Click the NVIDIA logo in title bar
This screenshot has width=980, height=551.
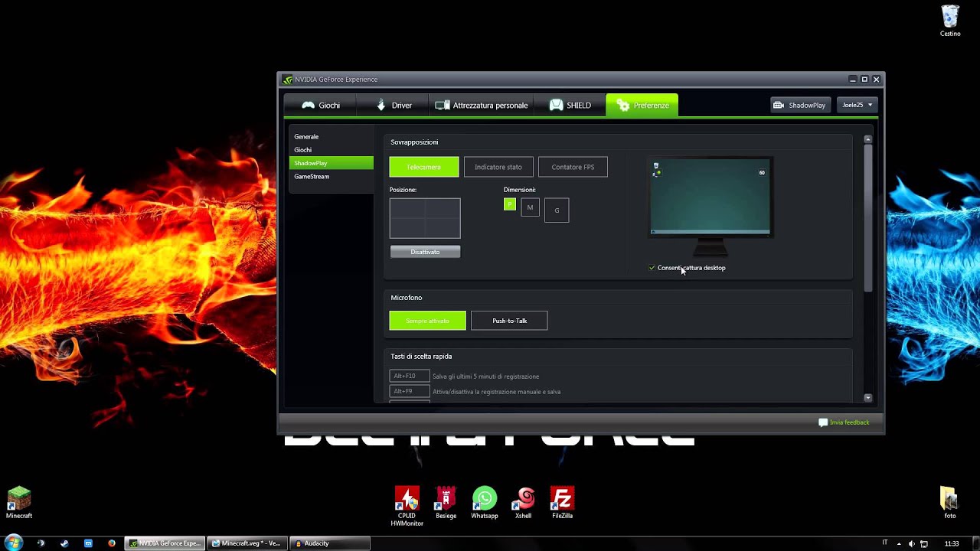point(288,80)
